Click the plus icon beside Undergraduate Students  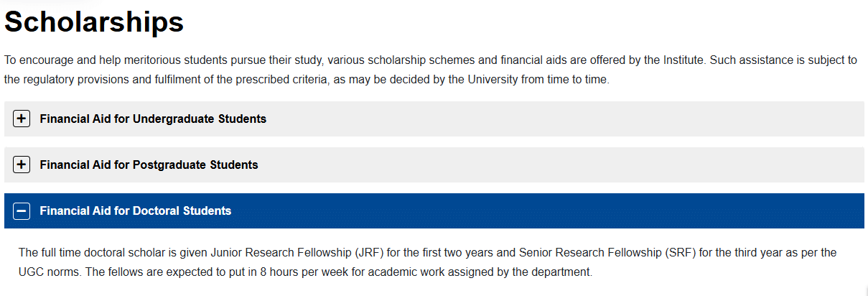[22, 119]
